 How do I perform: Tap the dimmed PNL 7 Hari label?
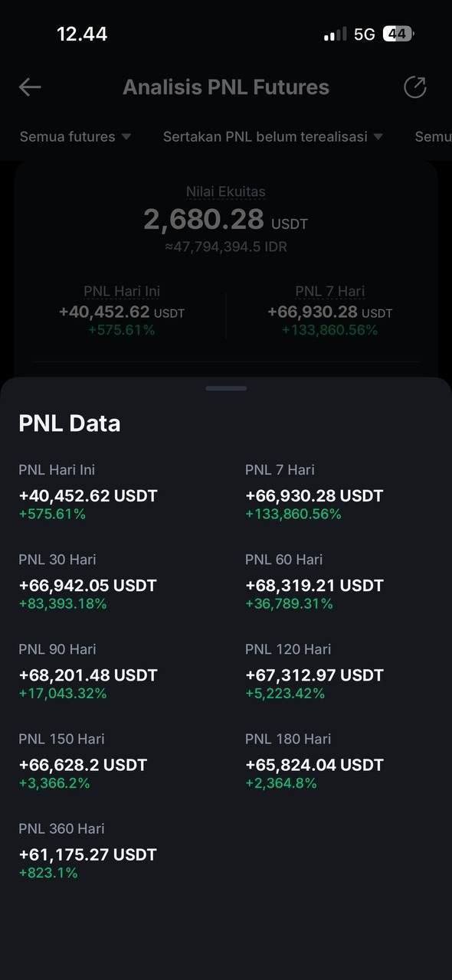(x=330, y=291)
